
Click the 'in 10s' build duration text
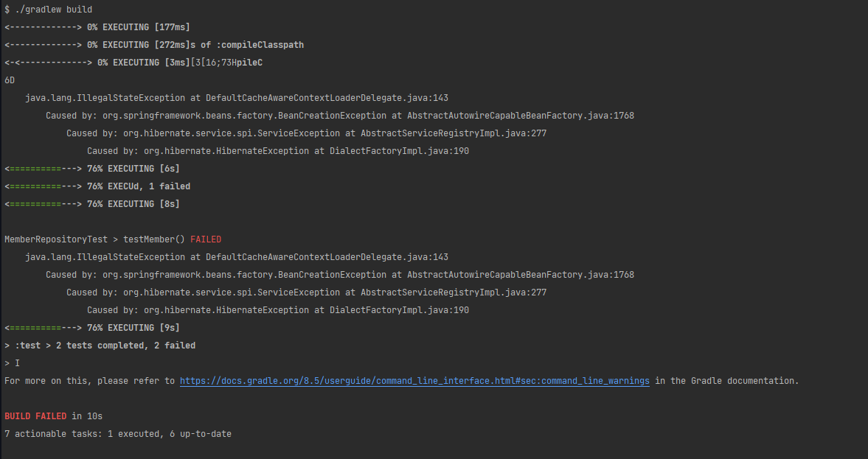click(x=87, y=416)
